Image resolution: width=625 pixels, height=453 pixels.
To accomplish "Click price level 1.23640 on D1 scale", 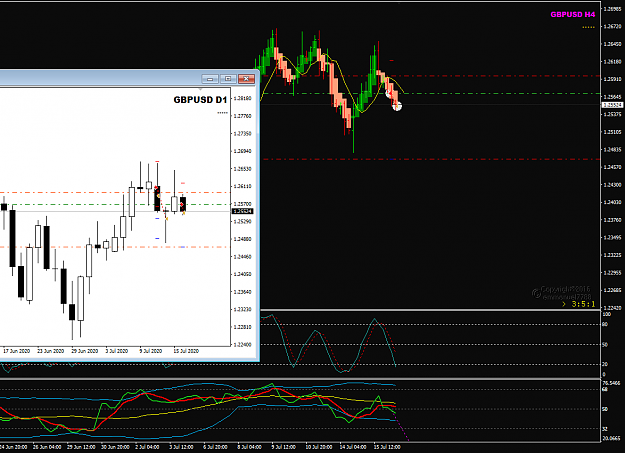I will click(242, 291).
